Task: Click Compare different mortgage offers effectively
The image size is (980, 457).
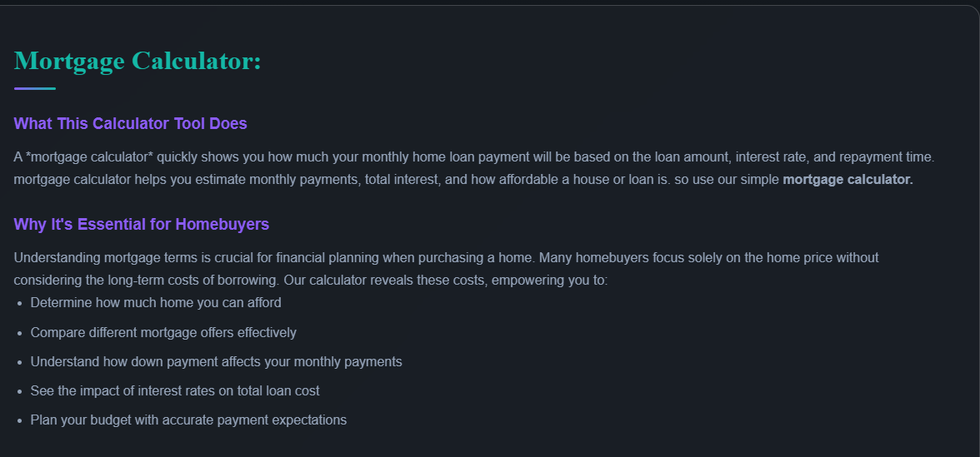Action: coord(163,332)
